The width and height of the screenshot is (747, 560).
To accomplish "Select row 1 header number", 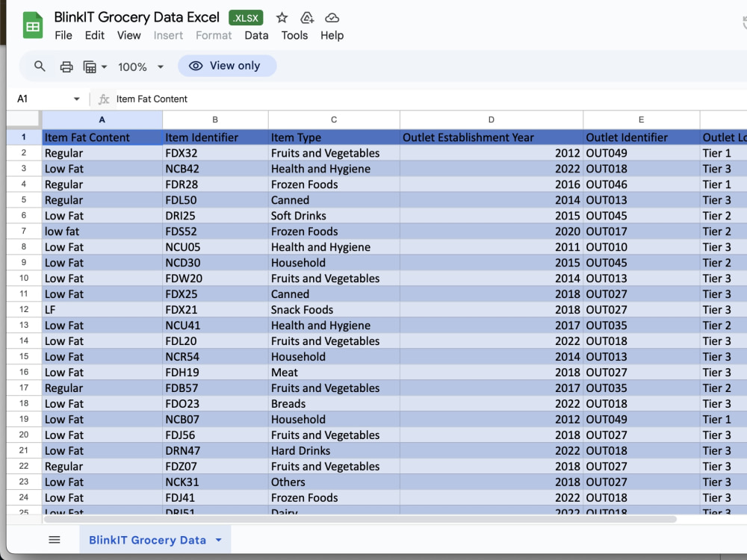I will (24, 137).
